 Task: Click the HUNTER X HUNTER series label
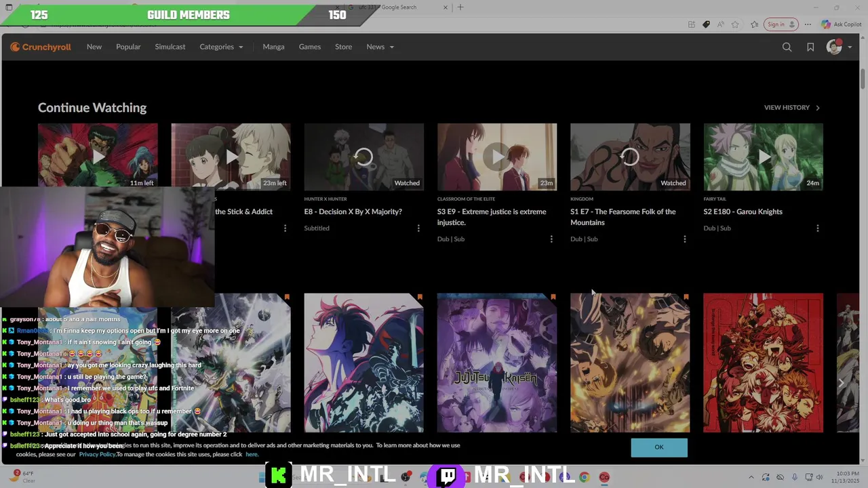[x=325, y=199]
